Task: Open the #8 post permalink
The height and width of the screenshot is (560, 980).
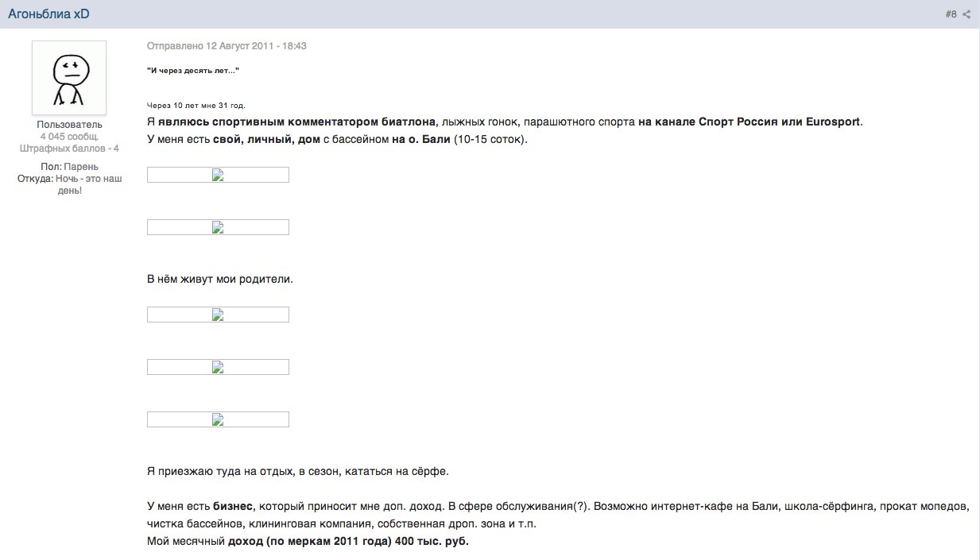Action: pyautogui.click(x=951, y=14)
